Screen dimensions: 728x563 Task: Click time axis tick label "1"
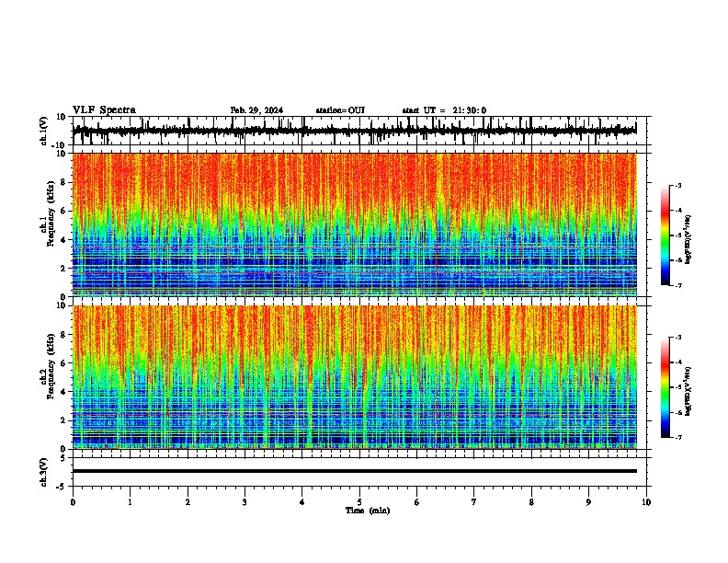coord(130,502)
